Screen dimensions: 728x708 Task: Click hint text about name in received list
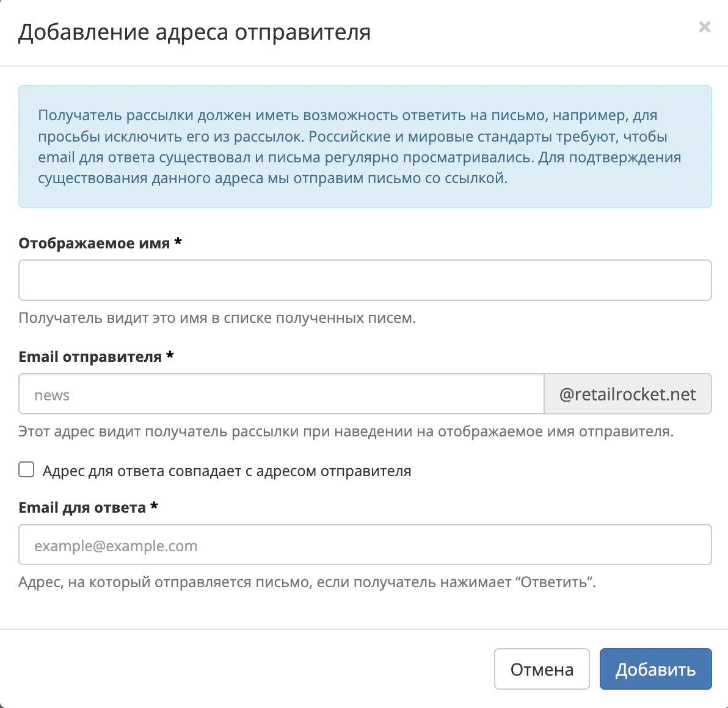pos(217,318)
